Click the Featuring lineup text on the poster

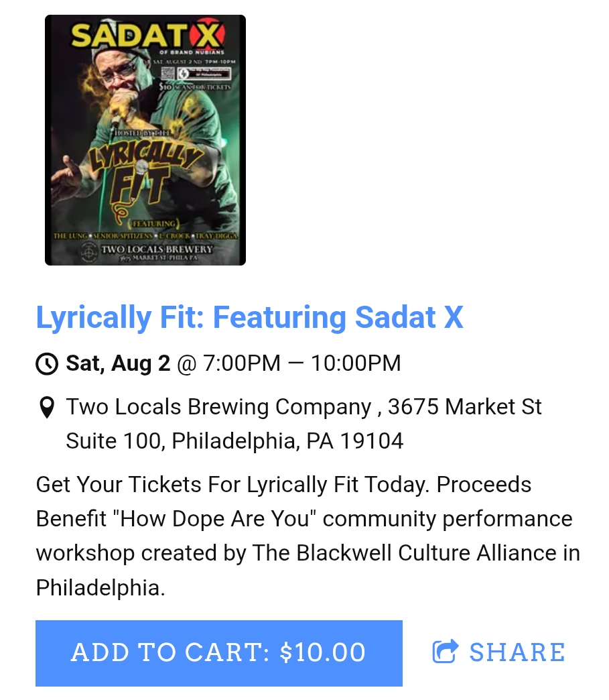[145, 236]
